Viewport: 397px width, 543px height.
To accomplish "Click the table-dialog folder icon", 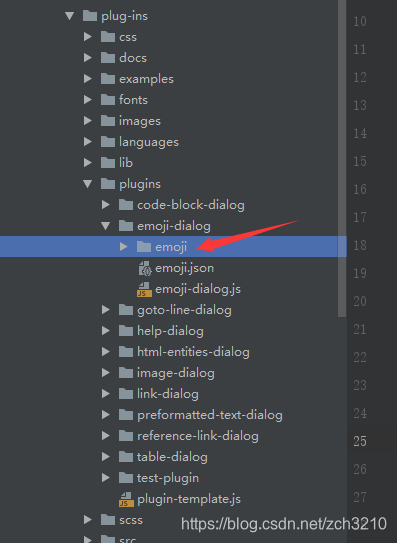I will [x=126, y=457].
